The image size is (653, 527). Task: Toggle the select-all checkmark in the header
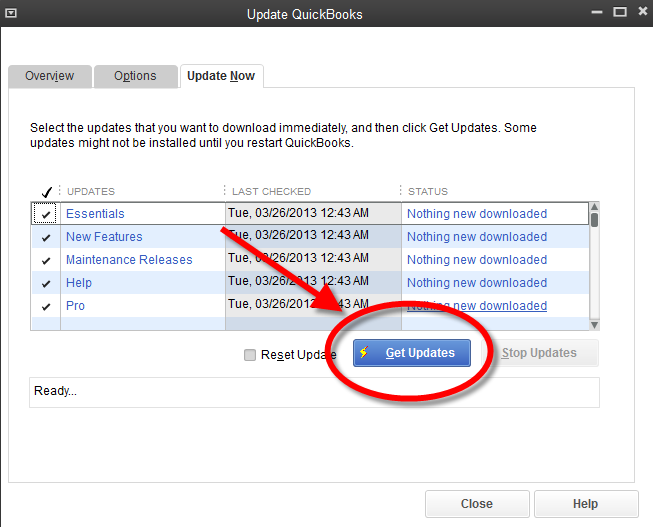(x=46, y=192)
